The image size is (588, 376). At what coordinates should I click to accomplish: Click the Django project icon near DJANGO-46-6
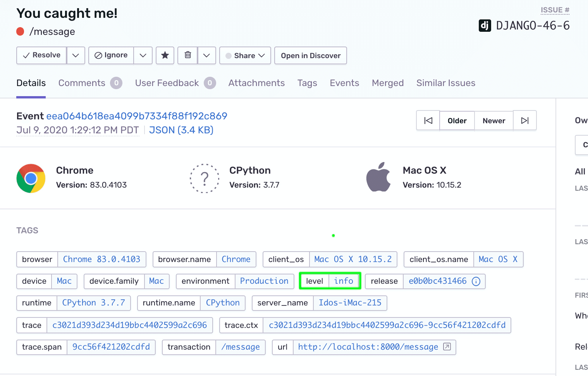(x=485, y=26)
